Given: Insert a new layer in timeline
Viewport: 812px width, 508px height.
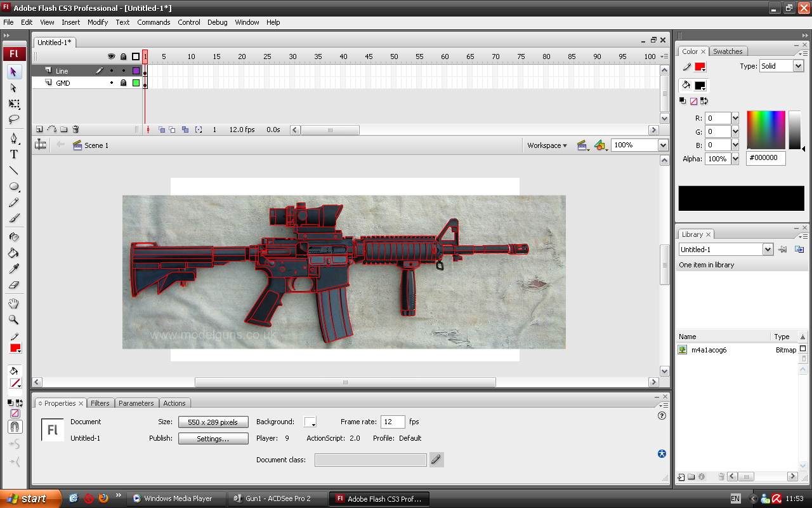Looking at the screenshot, I should point(39,130).
